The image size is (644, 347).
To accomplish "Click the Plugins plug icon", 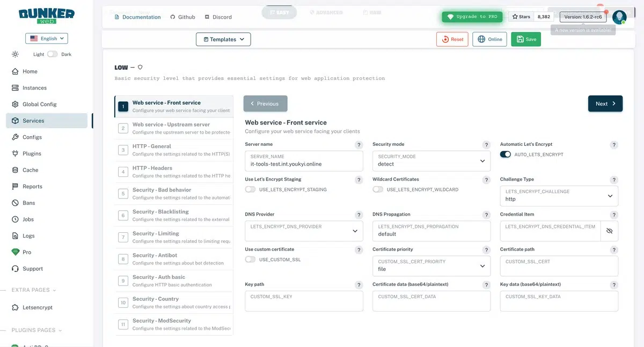I will pyautogui.click(x=15, y=153).
